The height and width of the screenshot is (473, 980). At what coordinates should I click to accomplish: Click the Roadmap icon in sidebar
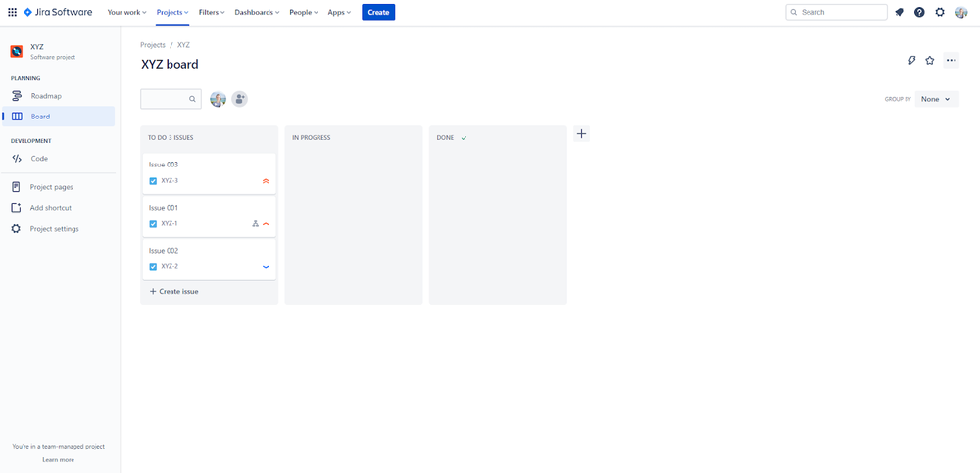(17, 96)
